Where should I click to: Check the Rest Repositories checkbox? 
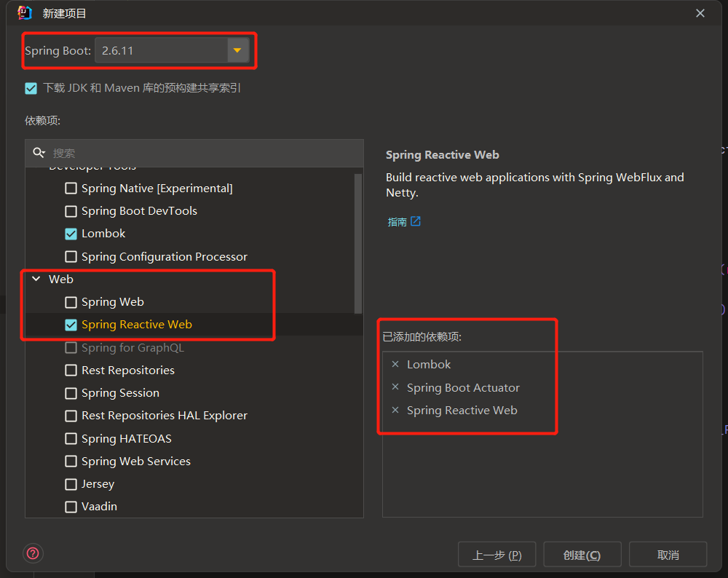click(71, 371)
